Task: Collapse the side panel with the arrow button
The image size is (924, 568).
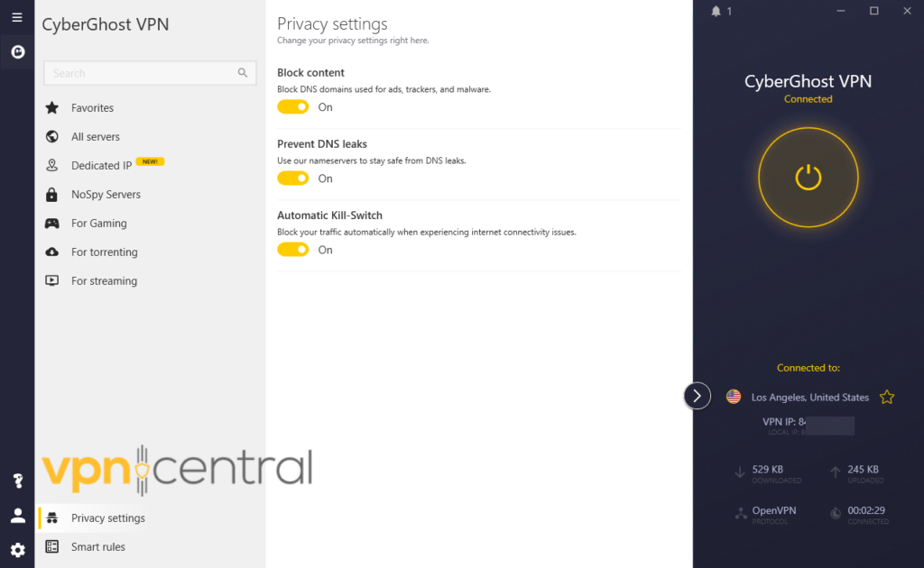Action: (697, 396)
